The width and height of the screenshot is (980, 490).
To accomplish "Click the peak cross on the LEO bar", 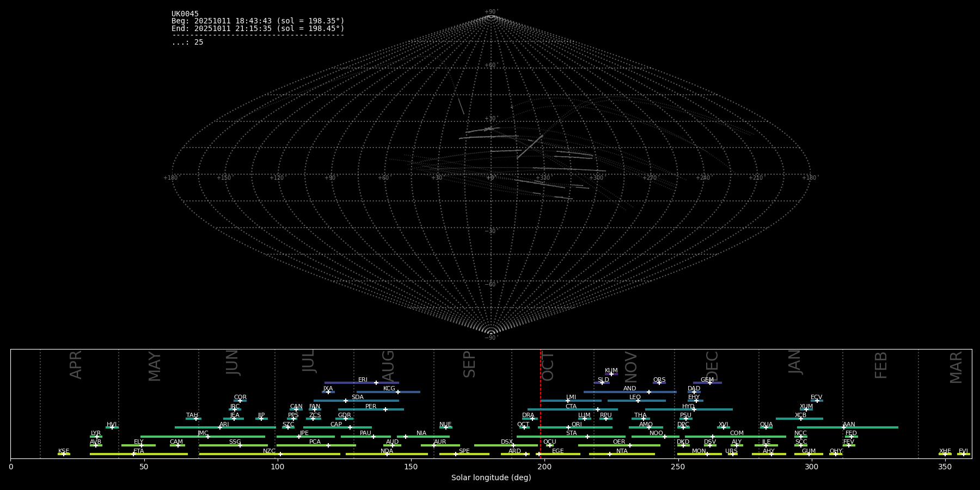I will pos(638,401).
